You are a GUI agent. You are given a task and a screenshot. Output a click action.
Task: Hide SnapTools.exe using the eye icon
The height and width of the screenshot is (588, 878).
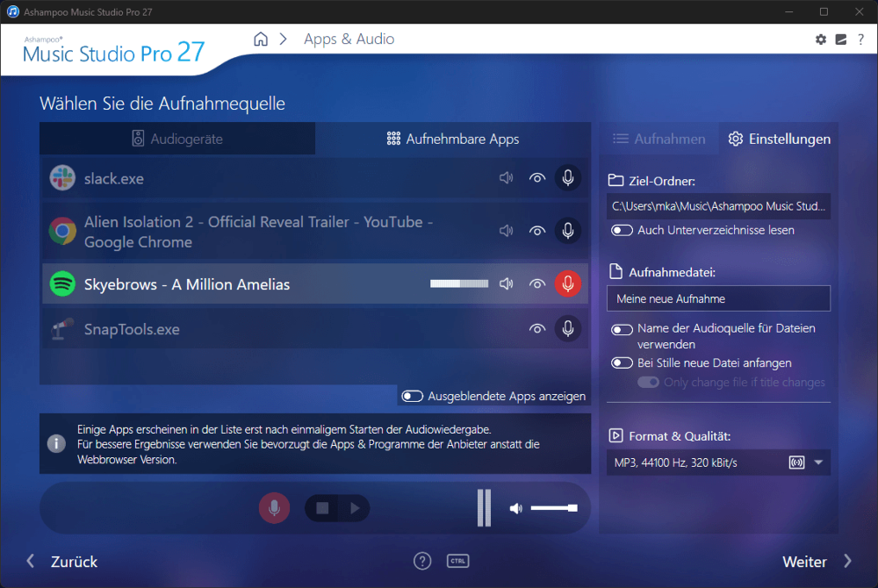click(x=537, y=328)
